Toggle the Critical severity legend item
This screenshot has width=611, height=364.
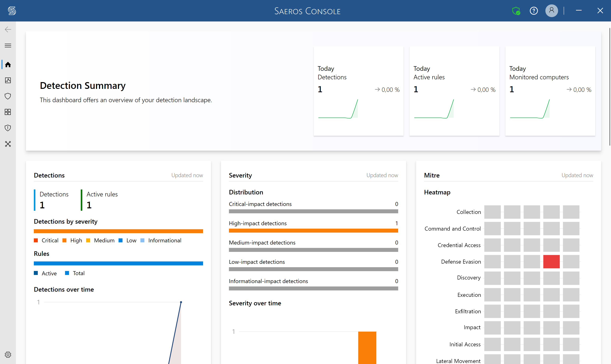(x=46, y=240)
